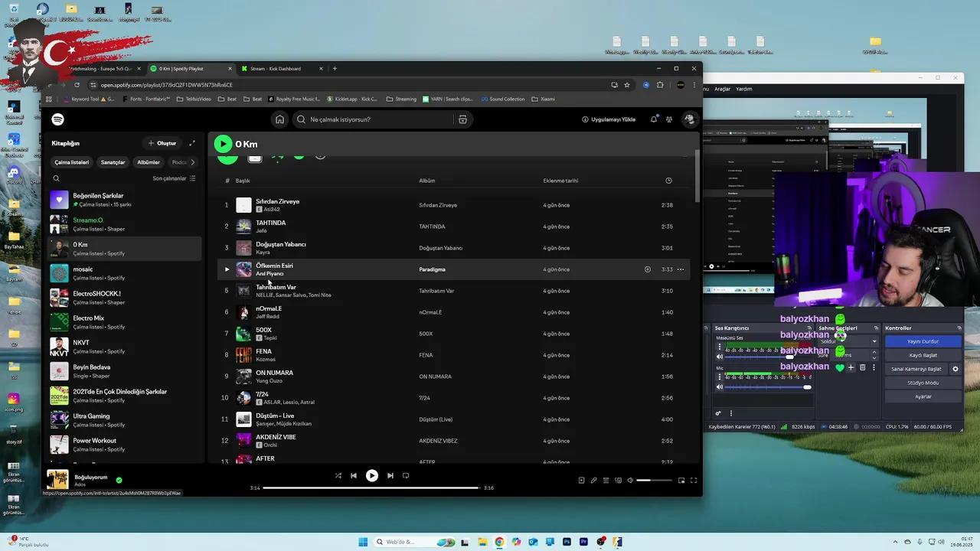This screenshot has height=551, width=980.
Task: Open more options for Öfkemin Esiri row
Action: [x=681, y=269]
